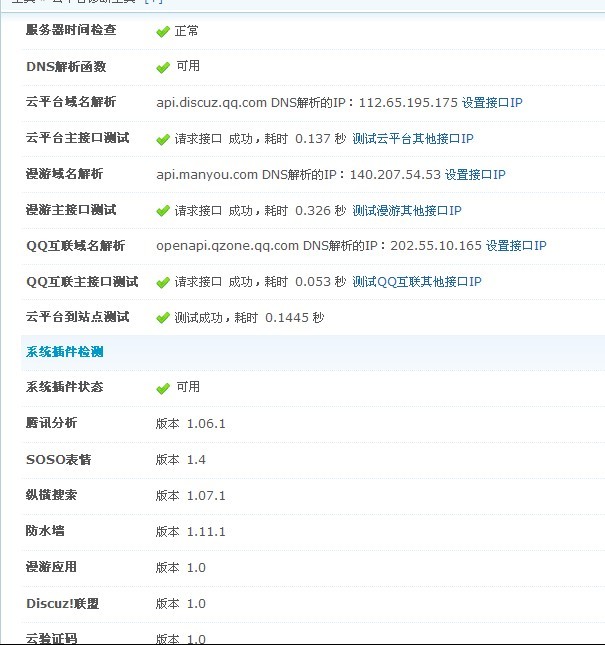Click the 版本 1.11.1 value

[x=191, y=531]
